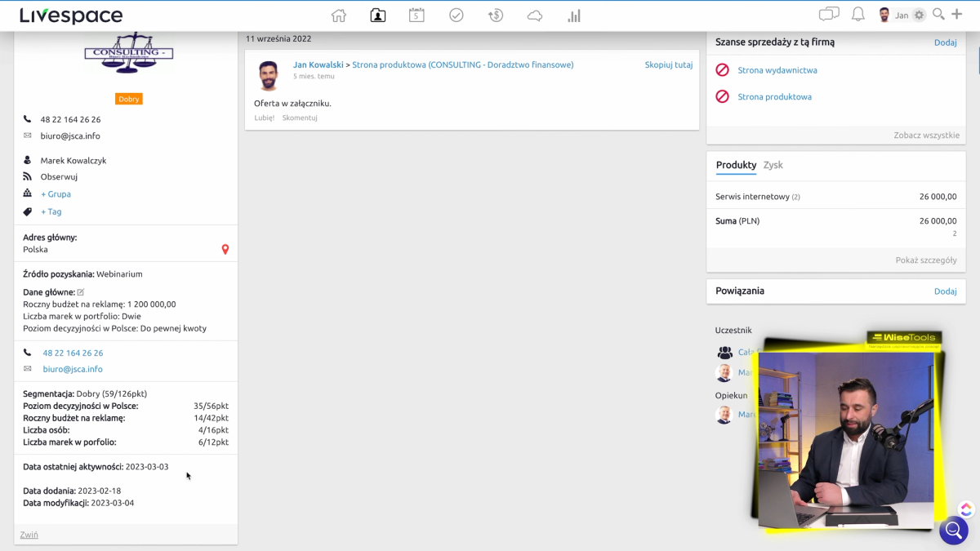Screen dimensions: 980x551
Task: Click Pokaż szczegóły link
Action: [926, 260]
